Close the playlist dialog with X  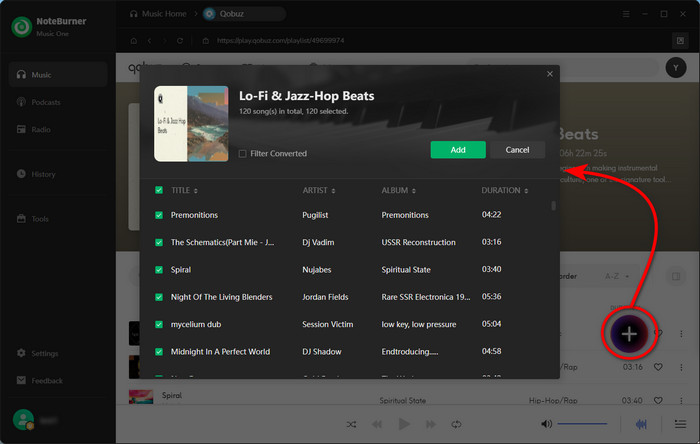pyautogui.click(x=550, y=74)
